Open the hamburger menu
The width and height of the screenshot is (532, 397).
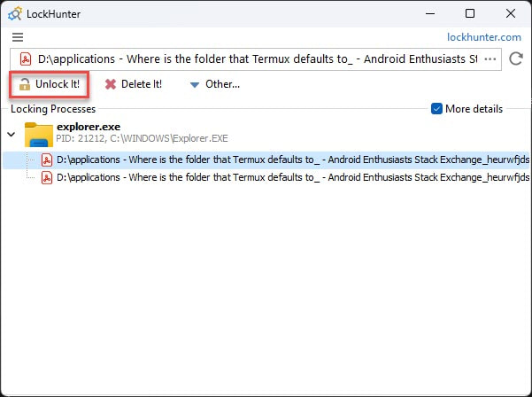pos(18,37)
